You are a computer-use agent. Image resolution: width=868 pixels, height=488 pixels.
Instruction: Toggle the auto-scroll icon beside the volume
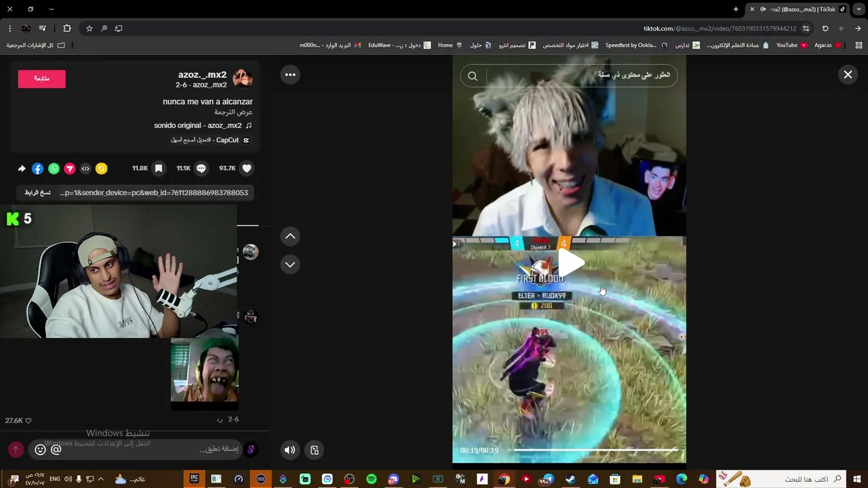[x=315, y=450]
